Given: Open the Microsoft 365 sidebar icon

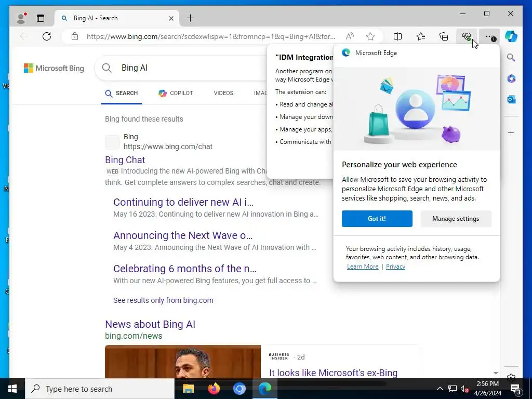Looking at the screenshot, I should (511, 79).
